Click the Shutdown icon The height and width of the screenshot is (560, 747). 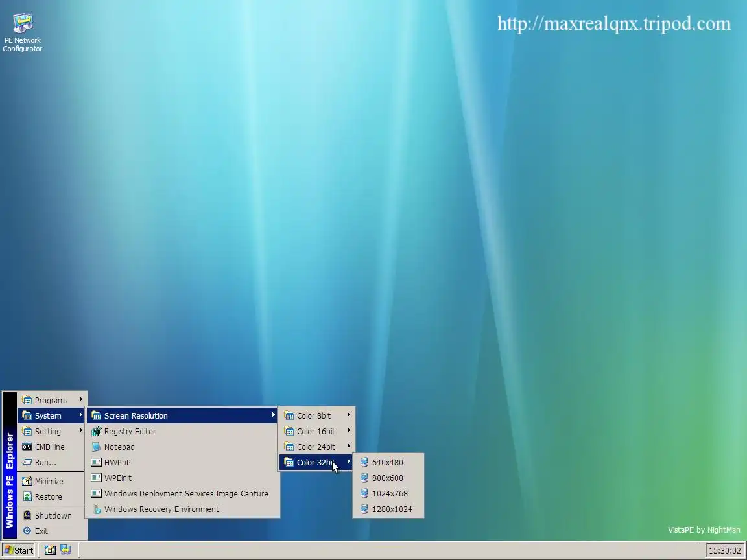27,515
